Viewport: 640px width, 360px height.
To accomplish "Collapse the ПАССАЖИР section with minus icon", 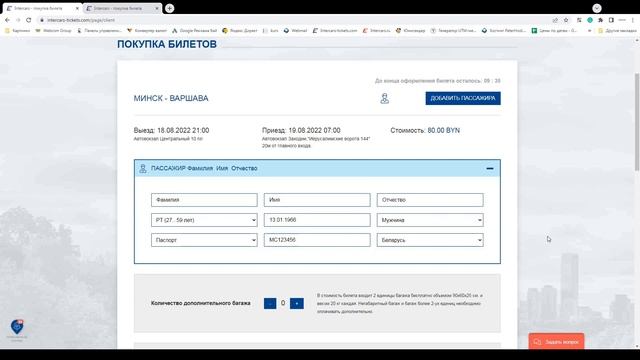I will point(490,169).
